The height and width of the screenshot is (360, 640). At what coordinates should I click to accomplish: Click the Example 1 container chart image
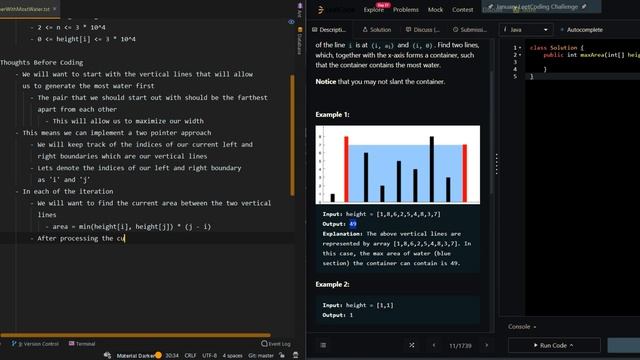(x=398, y=164)
